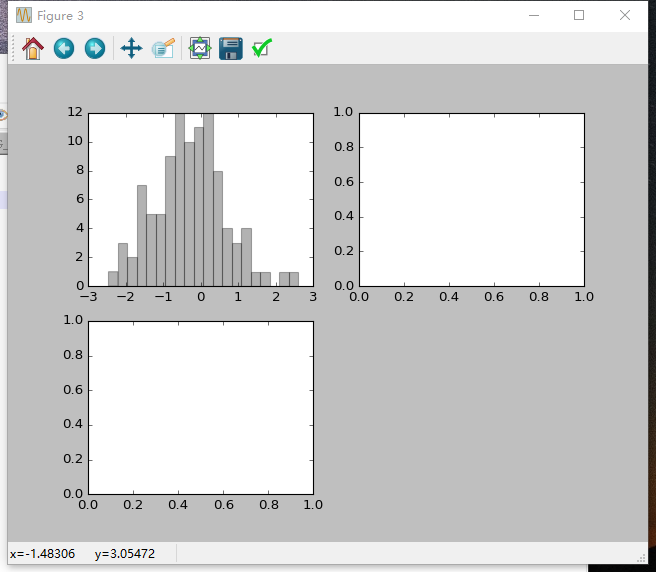
Task: Click the toolbar drag handle grip
Action: point(13,49)
